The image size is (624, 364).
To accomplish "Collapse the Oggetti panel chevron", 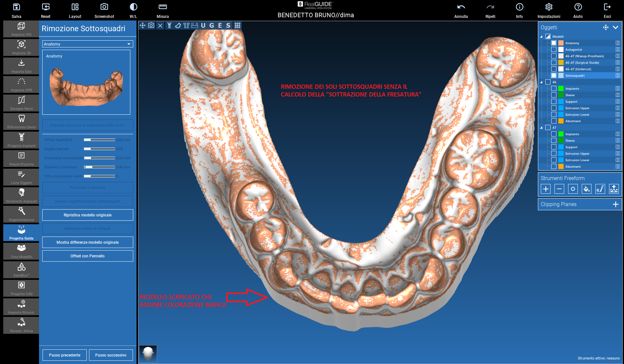I will (616, 27).
